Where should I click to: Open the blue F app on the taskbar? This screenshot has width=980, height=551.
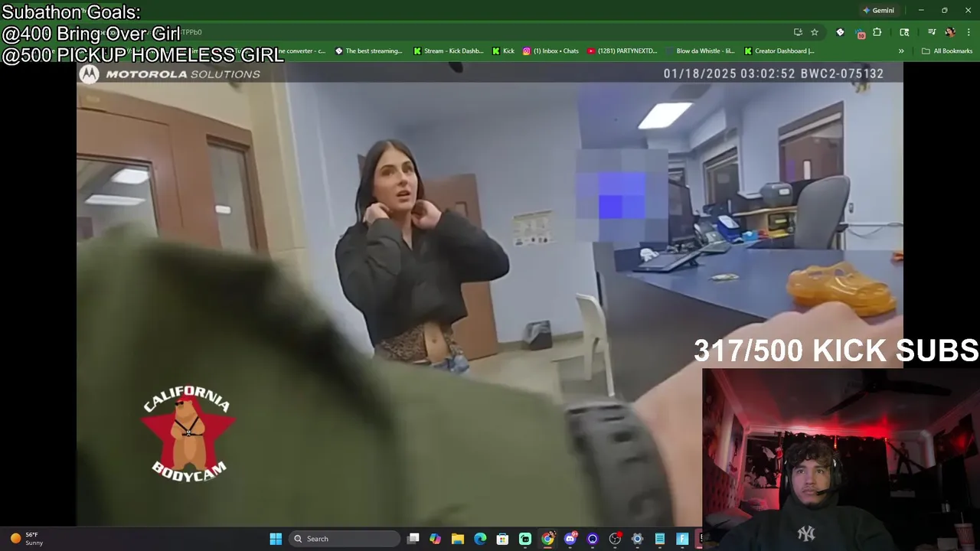(682, 539)
